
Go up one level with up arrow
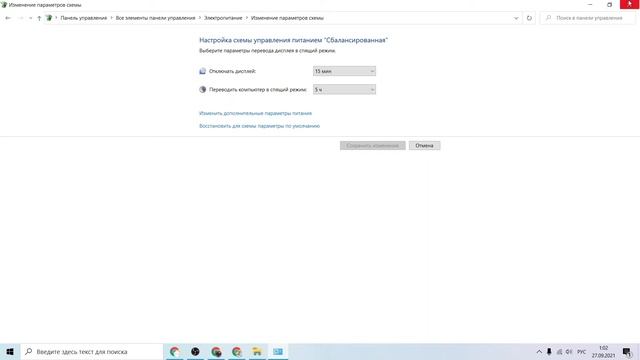coord(39,18)
